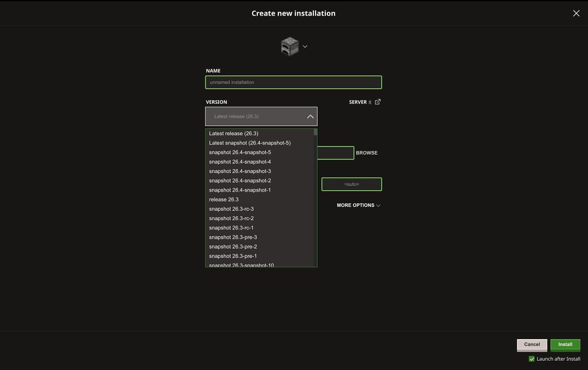The image size is (588, 370).
Task: Pick snapshot 26.3-rc-2 in the list
Action: tap(259, 219)
